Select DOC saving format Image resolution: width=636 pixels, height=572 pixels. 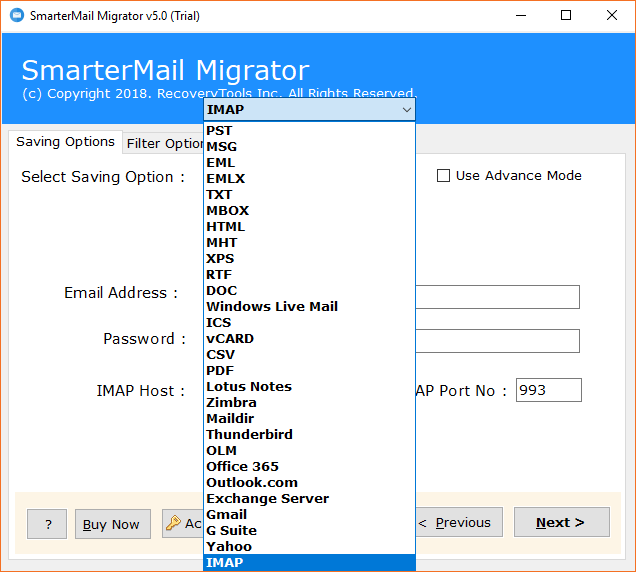[309, 290]
